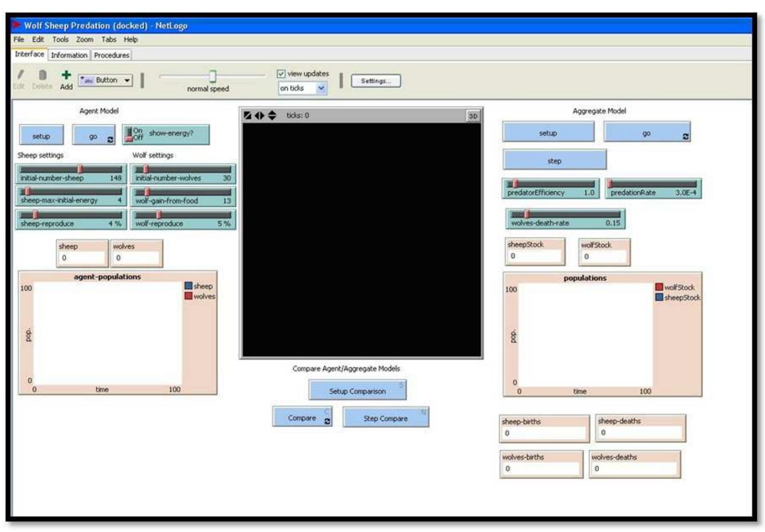Click the wolves-death-rate slider
This screenshot has height=532, width=765.
565,219
